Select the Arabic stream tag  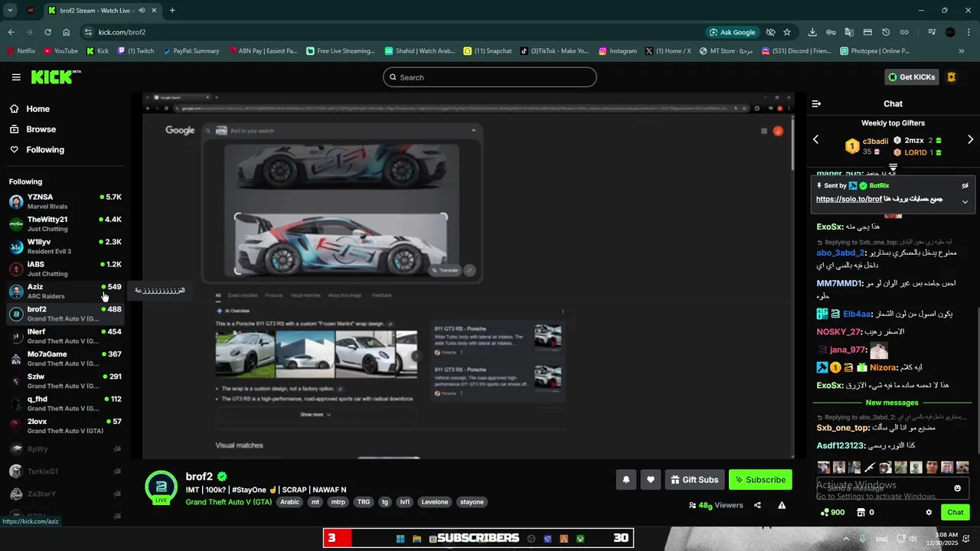coord(289,502)
